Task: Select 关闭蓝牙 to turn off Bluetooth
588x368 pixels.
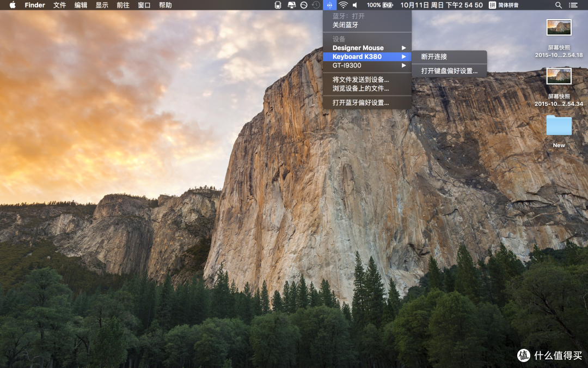Action: [x=367, y=25]
